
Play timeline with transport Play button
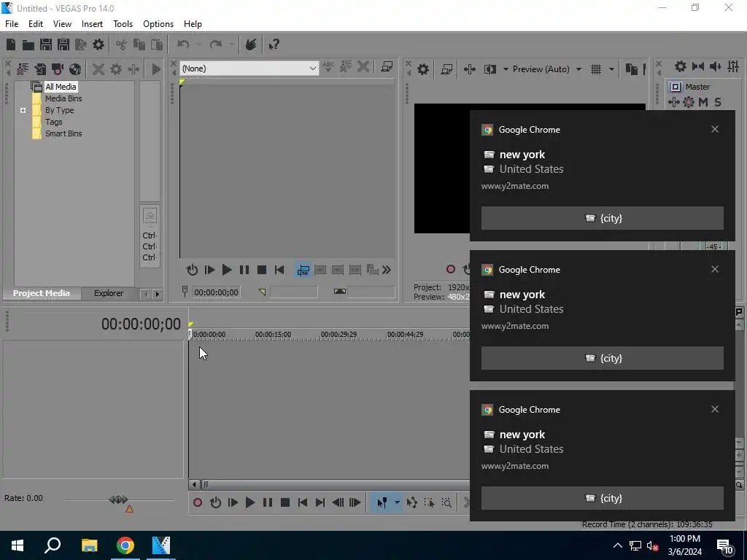(250, 502)
